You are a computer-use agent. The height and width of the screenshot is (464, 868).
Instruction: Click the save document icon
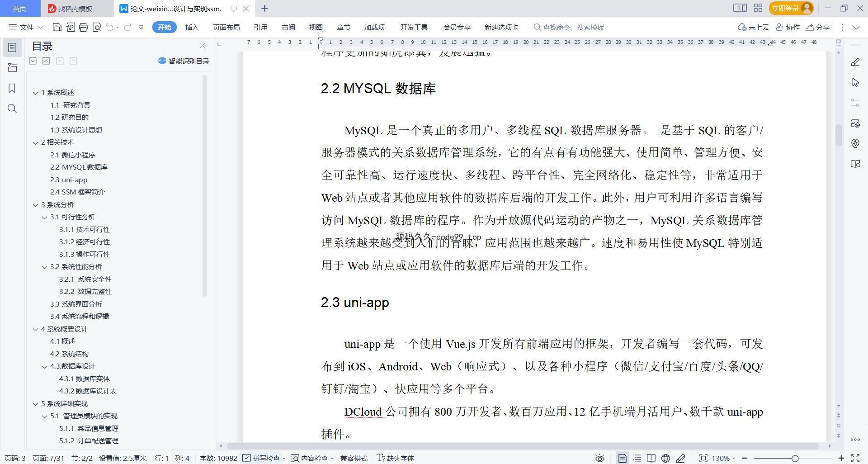(57, 28)
